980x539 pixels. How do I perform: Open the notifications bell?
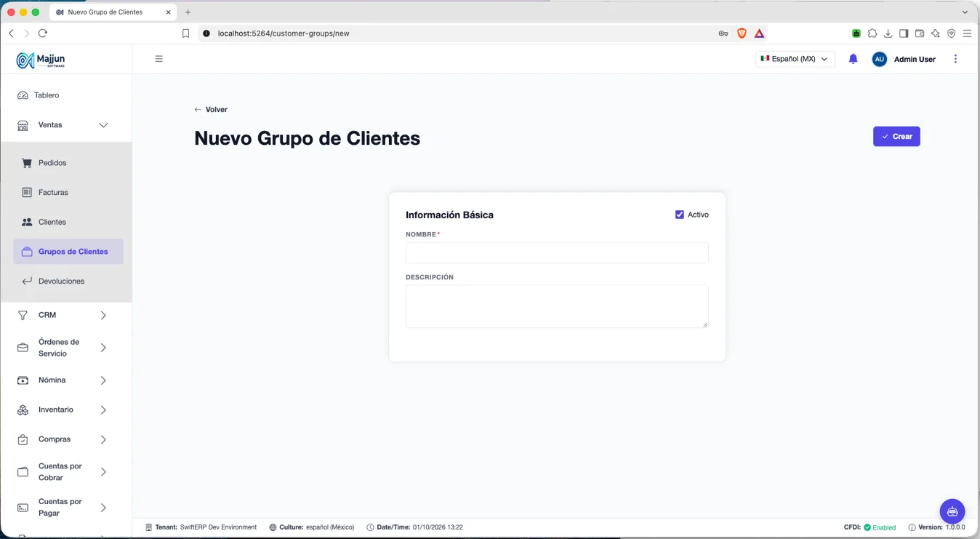854,59
